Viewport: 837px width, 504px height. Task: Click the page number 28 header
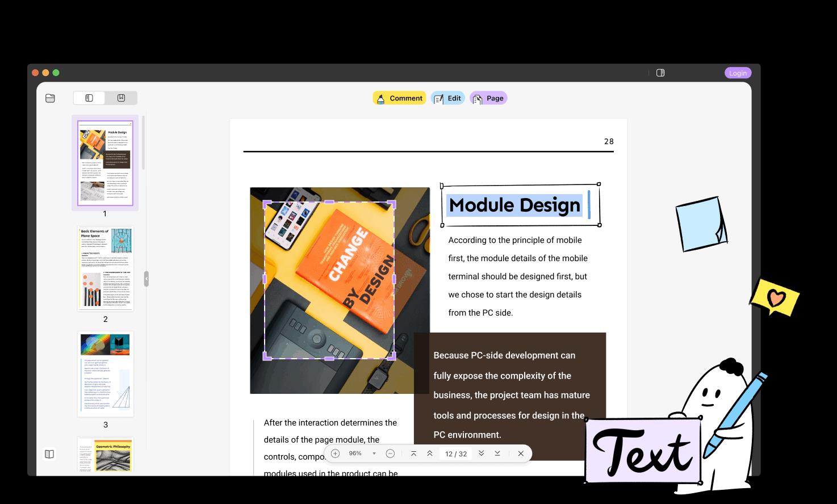click(x=609, y=141)
